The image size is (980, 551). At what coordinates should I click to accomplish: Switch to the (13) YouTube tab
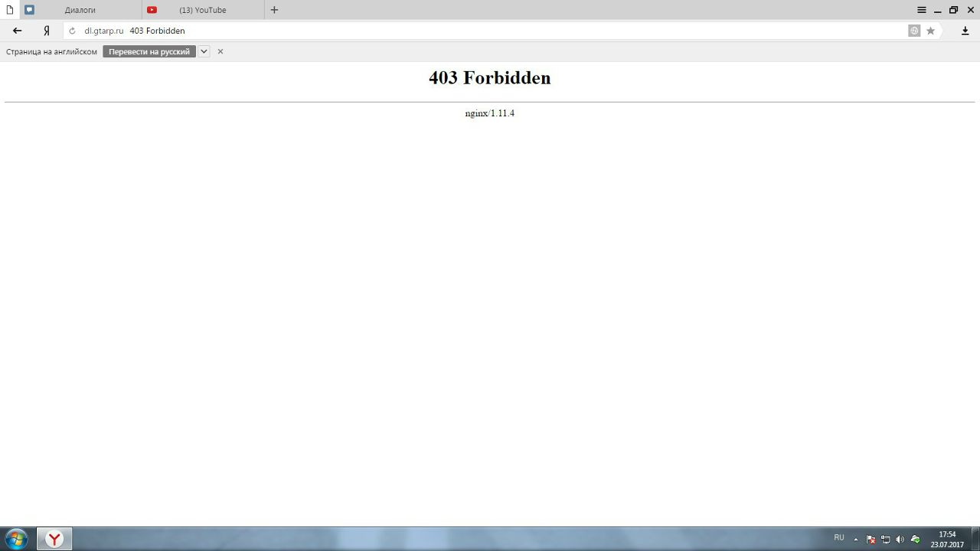click(203, 10)
